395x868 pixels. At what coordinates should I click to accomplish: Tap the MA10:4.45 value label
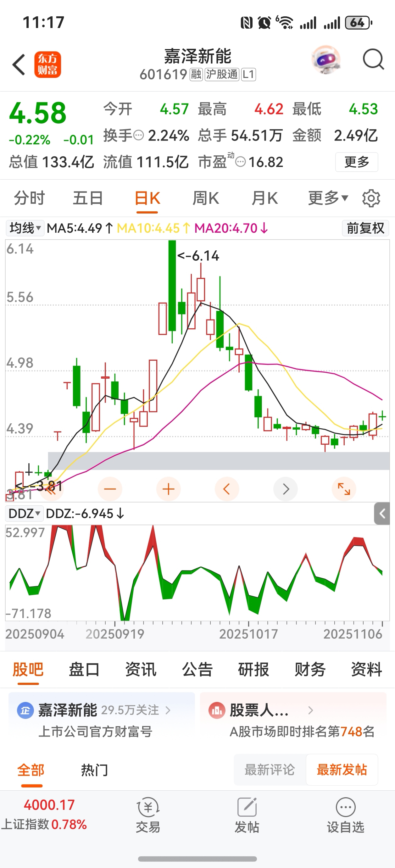coord(154,228)
